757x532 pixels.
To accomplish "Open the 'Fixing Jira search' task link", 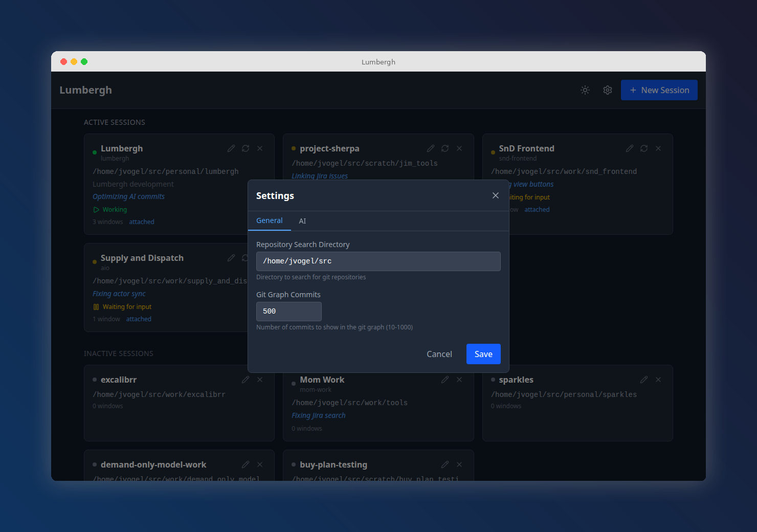I will (319, 415).
